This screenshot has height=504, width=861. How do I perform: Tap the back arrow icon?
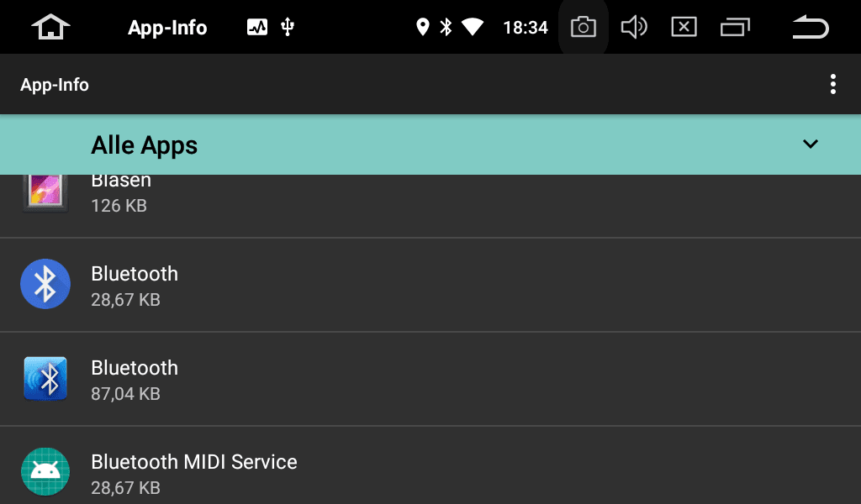click(811, 27)
